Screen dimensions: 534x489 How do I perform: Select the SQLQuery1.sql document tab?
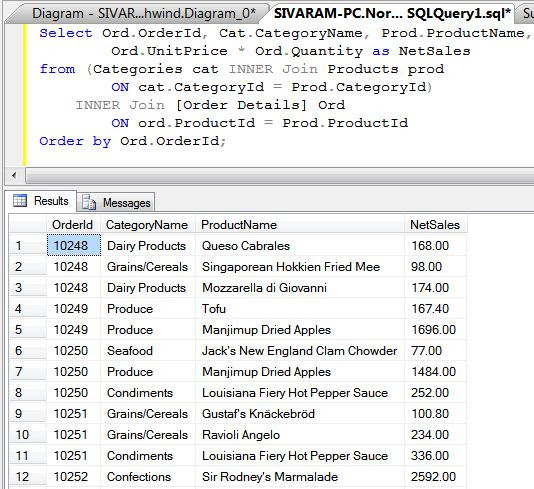392,14
